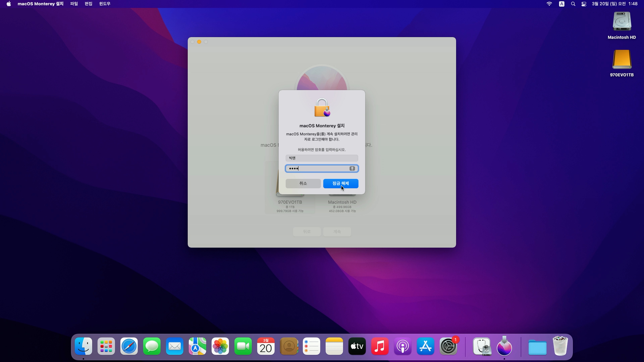The image size is (644, 362).
Task: Open Finder from the Dock
Action: click(84, 346)
